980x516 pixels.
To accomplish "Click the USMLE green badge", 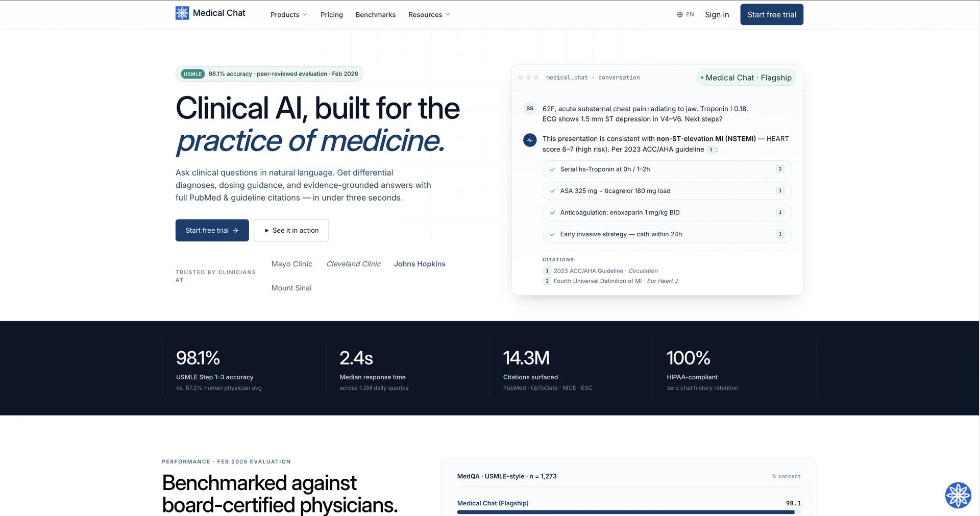I will click(x=192, y=74).
